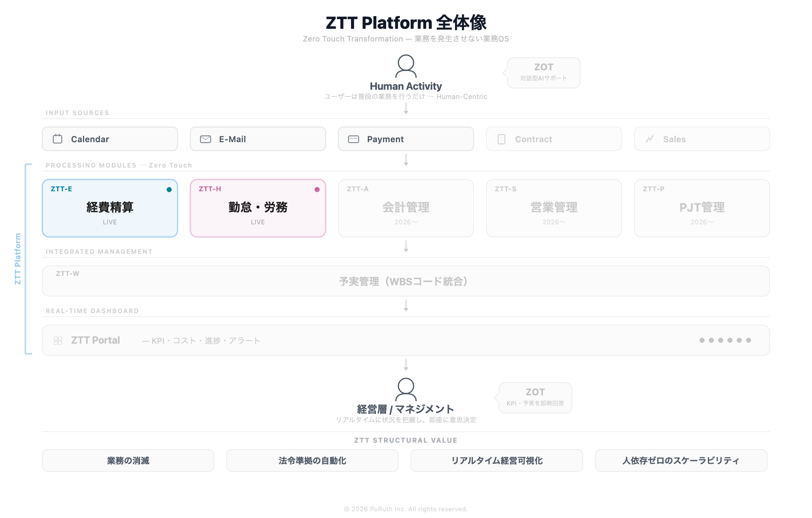
Task: Click the calendar icon in Calendar source
Action: [58, 139]
